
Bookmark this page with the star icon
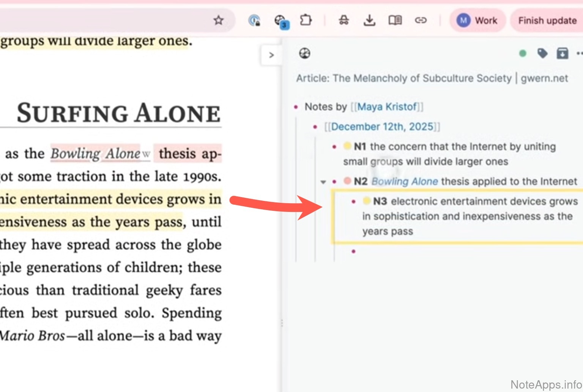tap(218, 20)
